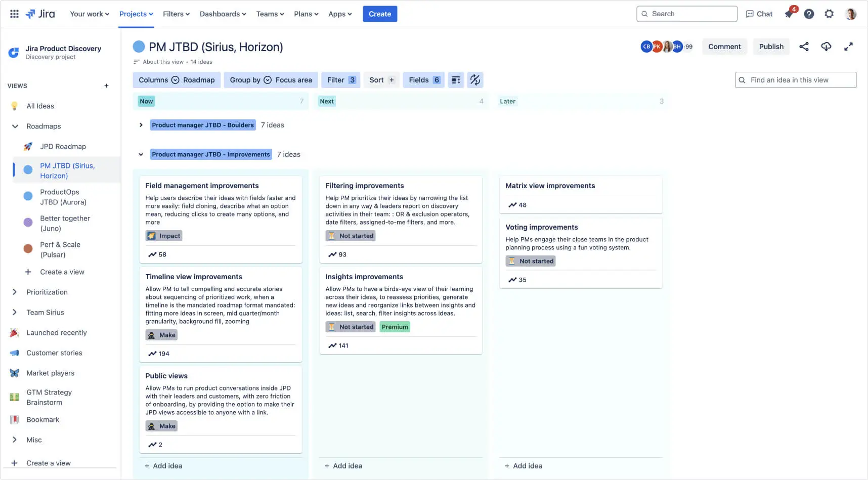Open the Columns Roadmap dropdown

[x=177, y=79]
